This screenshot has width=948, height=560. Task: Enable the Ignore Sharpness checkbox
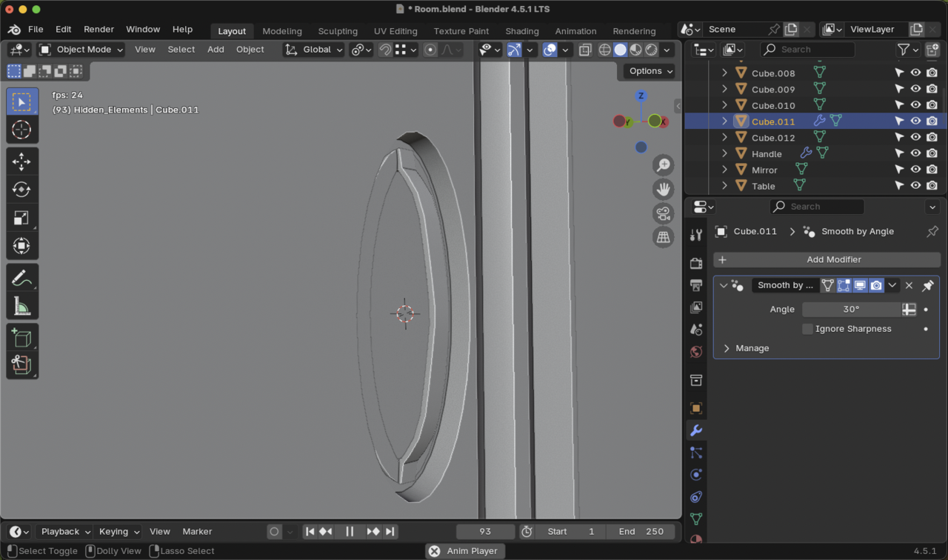click(x=808, y=329)
